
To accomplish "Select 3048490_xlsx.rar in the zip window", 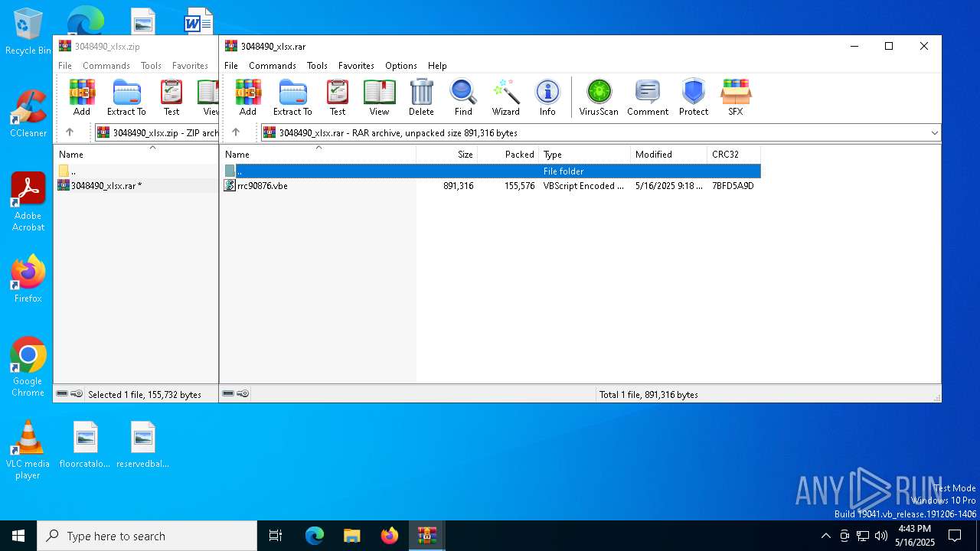I will [136, 186].
